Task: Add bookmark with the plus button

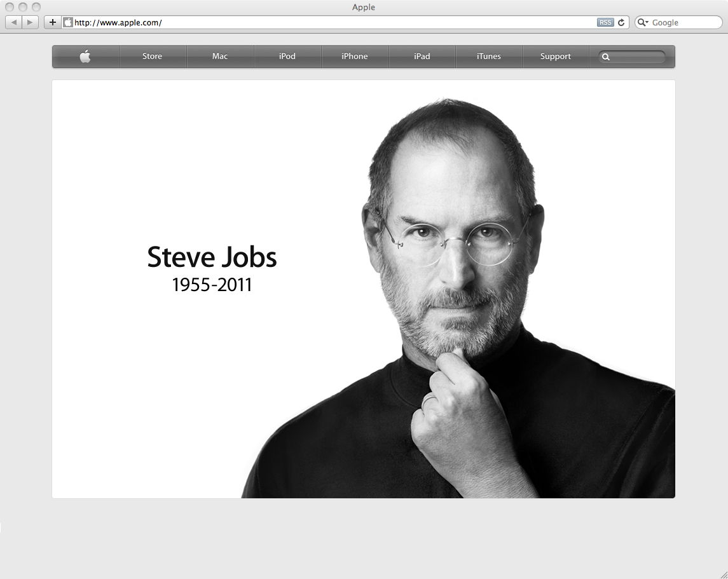Action: point(53,22)
